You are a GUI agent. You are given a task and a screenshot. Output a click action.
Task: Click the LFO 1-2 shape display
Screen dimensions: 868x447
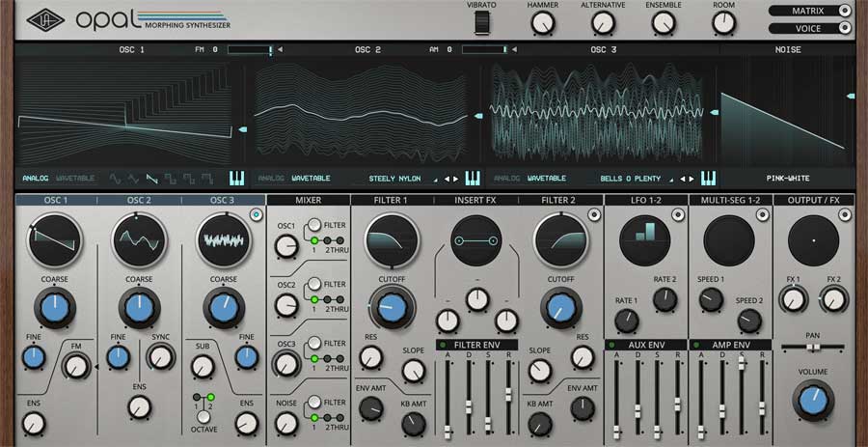click(x=645, y=240)
